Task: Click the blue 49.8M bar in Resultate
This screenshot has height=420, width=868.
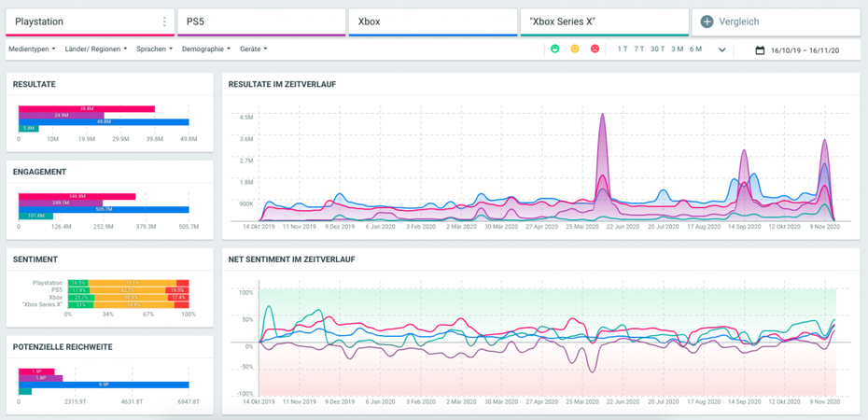Action: point(104,122)
